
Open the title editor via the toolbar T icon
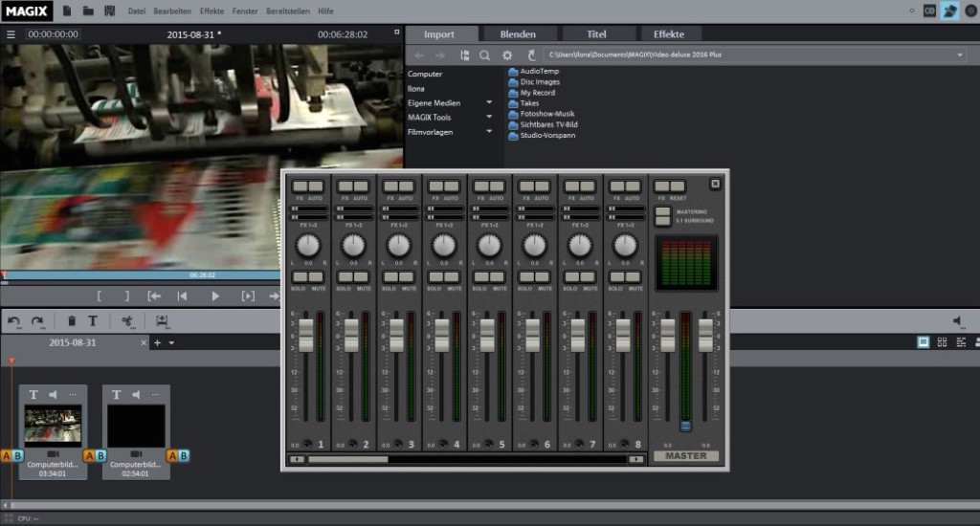93,321
